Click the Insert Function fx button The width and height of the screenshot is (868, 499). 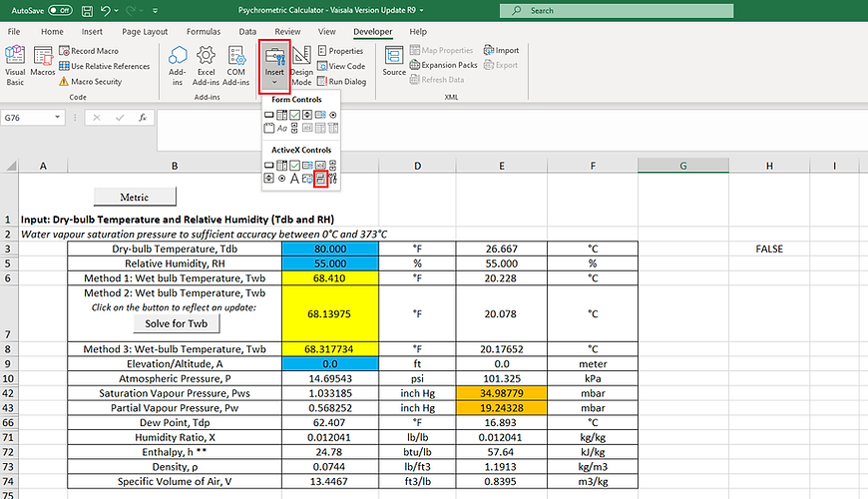point(143,118)
